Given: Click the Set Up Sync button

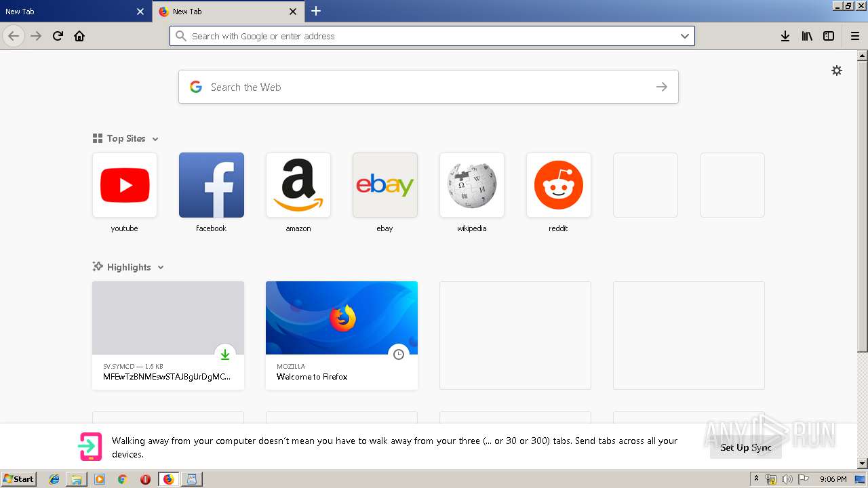Looking at the screenshot, I should (x=746, y=447).
